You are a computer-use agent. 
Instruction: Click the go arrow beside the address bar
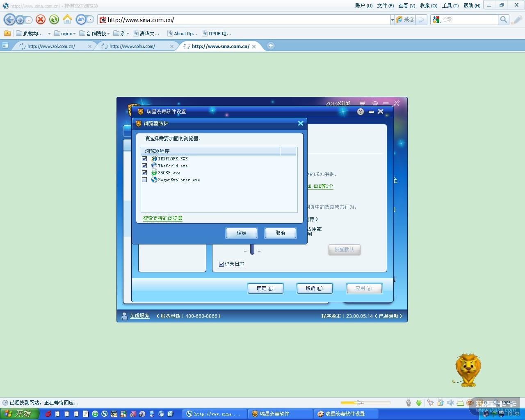(421, 19)
